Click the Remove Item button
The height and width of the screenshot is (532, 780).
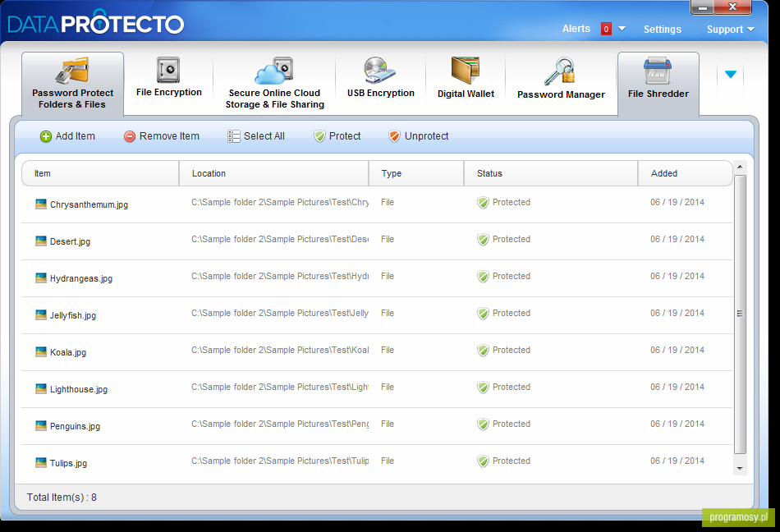tap(162, 136)
